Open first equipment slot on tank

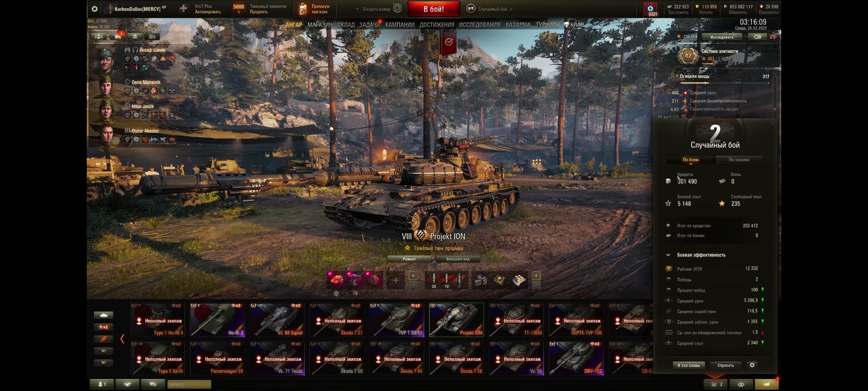tap(336, 280)
